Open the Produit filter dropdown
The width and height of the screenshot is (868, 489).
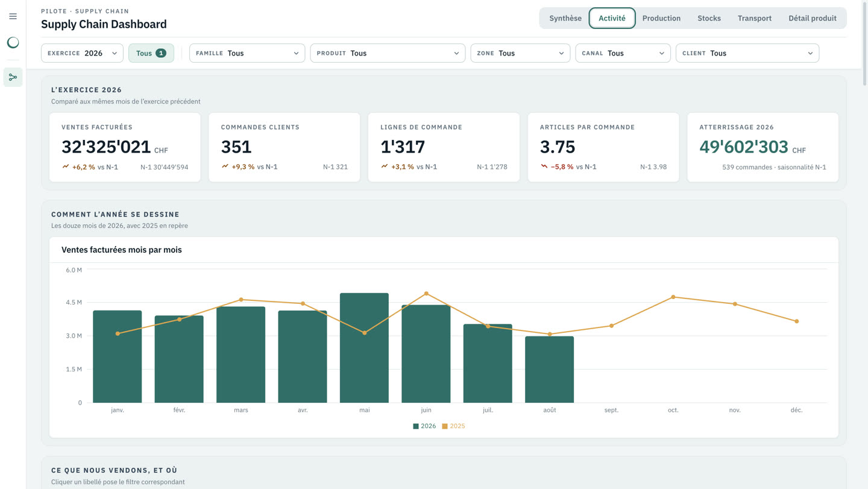point(388,53)
